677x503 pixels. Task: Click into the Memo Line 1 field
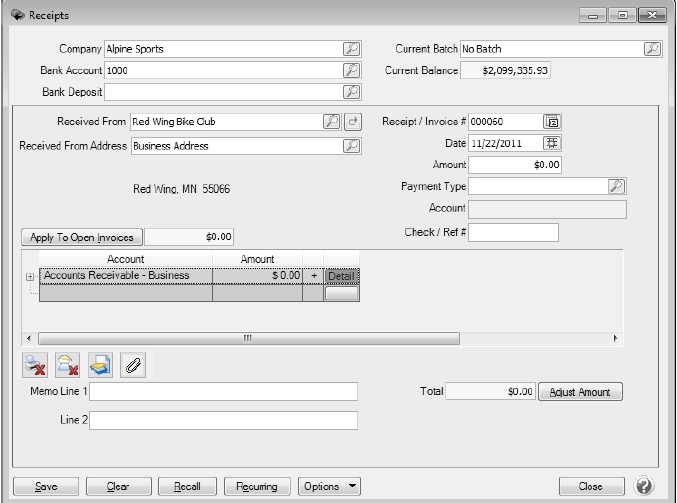223,391
